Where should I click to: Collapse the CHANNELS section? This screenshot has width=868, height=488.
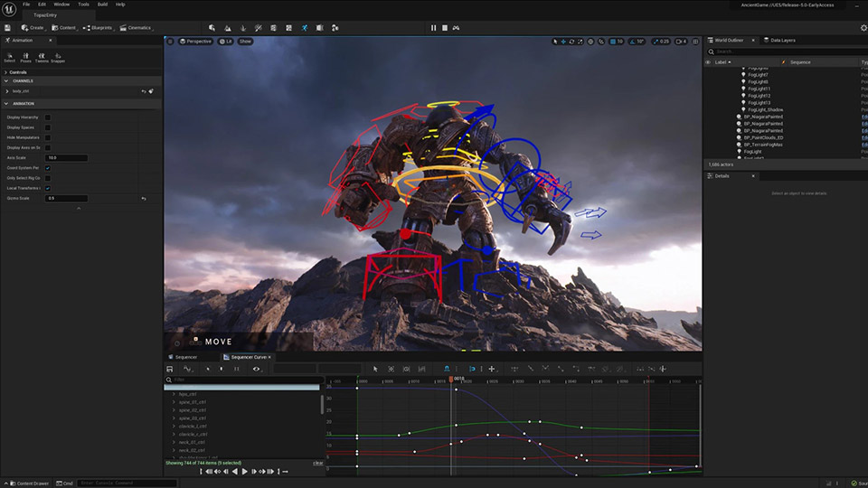6,80
